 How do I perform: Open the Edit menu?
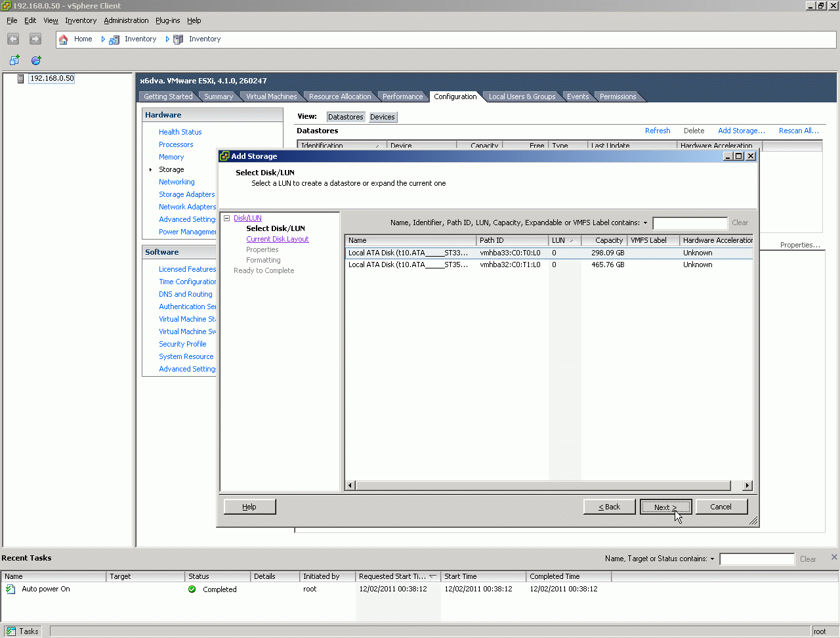pyautogui.click(x=30, y=20)
